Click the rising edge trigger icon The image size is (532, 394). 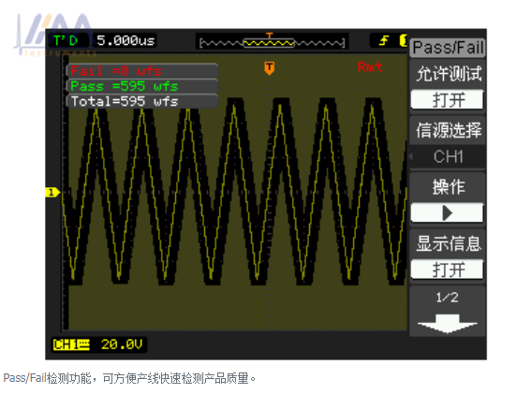(x=384, y=40)
